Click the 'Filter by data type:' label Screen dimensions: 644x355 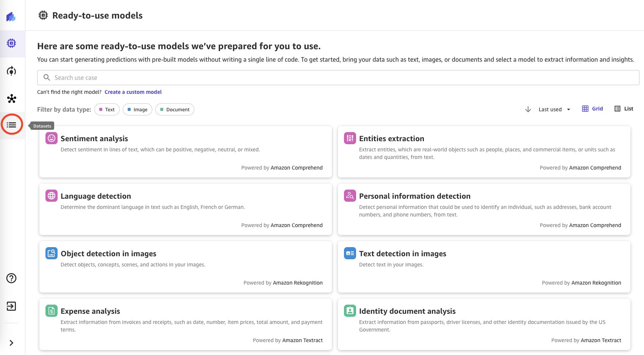[x=64, y=109]
